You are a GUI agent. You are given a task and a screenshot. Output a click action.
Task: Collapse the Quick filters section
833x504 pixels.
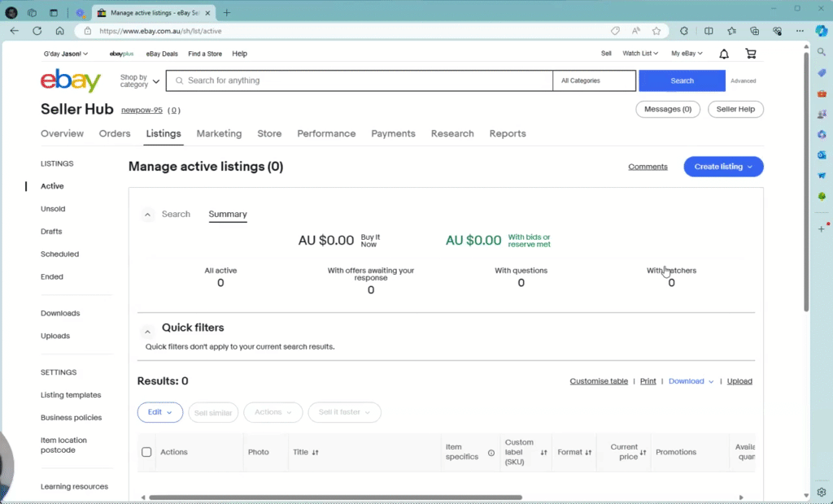[x=147, y=331]
